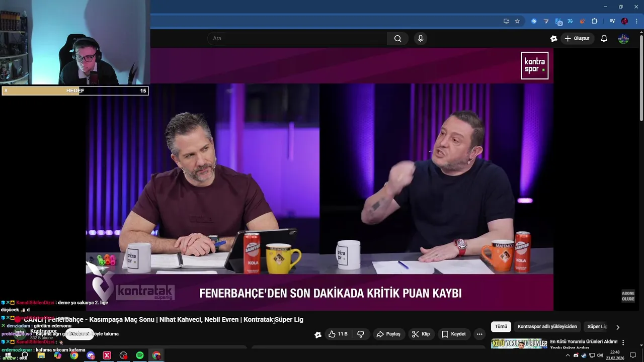
Task: Click the sparkle icon left of like button
Action: [x=318, y=334]
